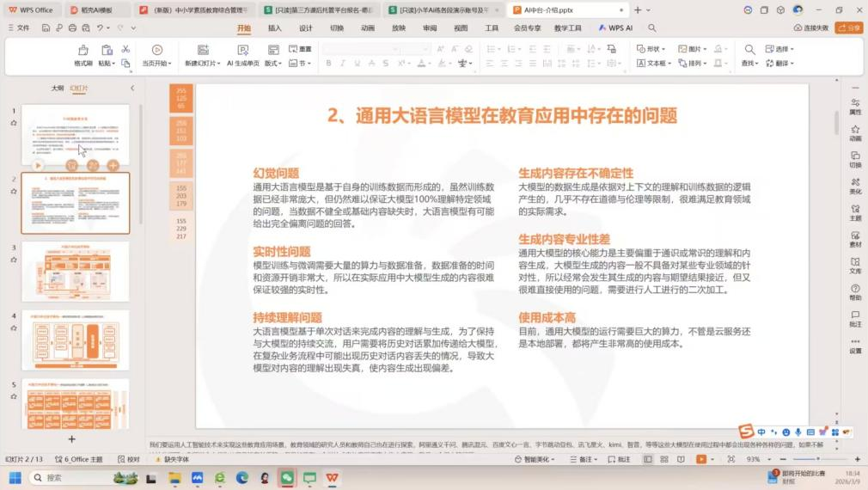Toggle the 批注 comments button in status bar
This screenshot has height=490, width=868.
[x=618, y=460]
